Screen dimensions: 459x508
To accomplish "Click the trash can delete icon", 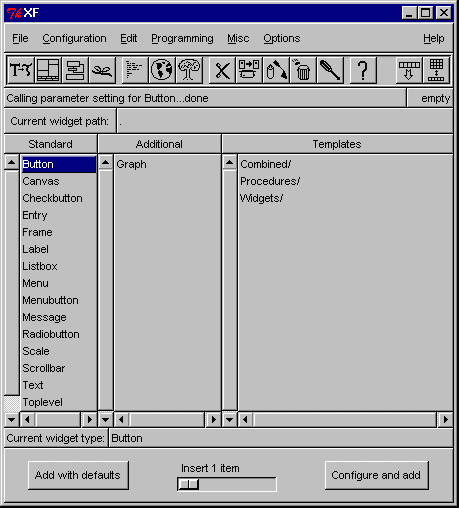I will pos(303,70).
